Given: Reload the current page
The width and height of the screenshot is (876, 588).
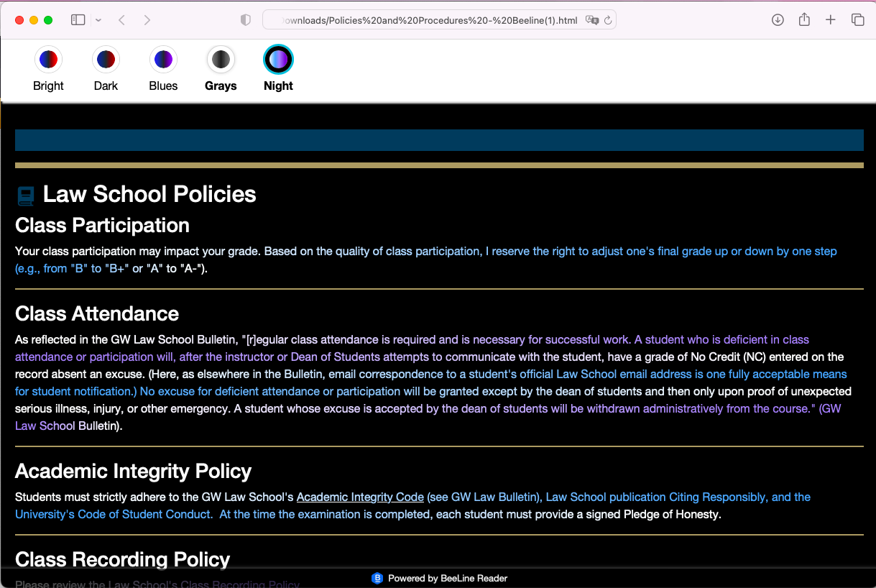Looking at the screenshot, I should click(x=608, y=20).
